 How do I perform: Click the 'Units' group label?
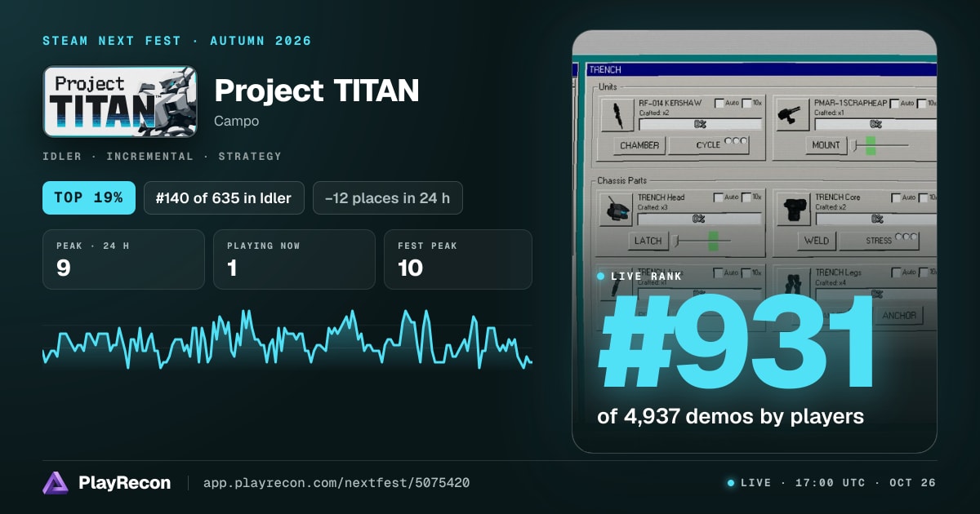coord(608,86)
